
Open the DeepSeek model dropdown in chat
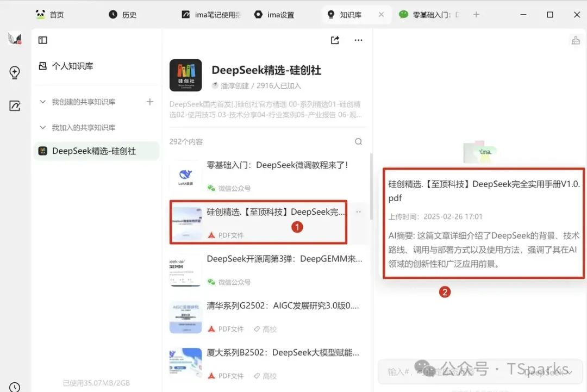click(x=548, y=372)
